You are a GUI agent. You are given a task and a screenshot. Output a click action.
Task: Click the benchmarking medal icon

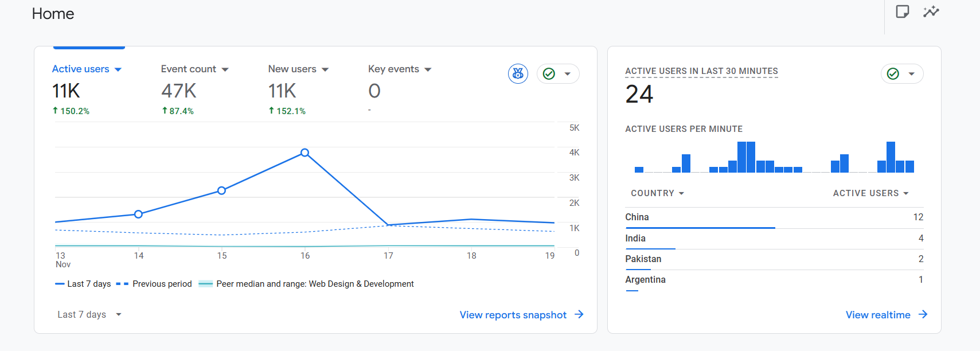(x=518, y=73)
